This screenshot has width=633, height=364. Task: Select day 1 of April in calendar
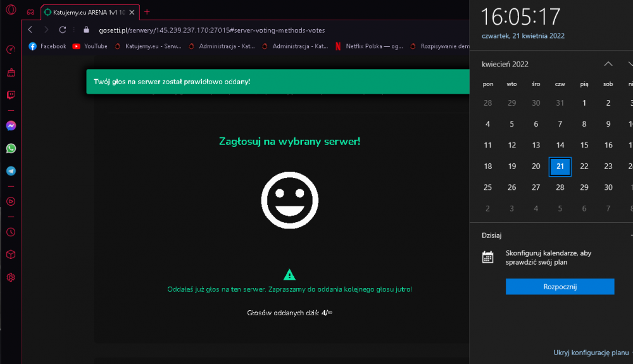pos(584,103)
